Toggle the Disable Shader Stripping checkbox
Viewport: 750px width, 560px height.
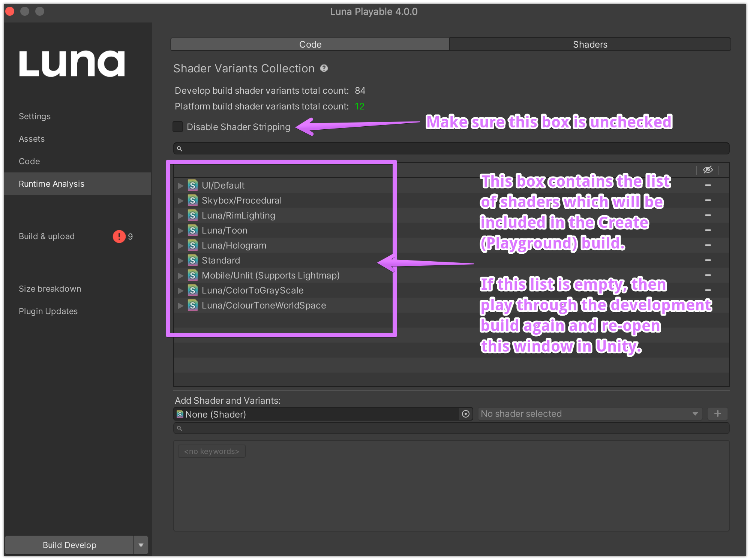coord(178,127)
